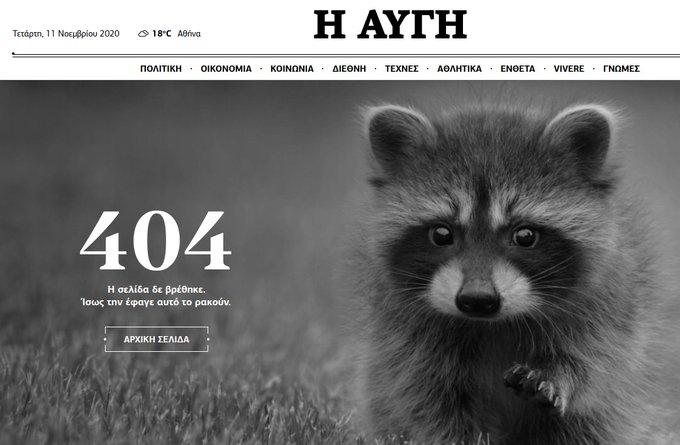Select the VIVERE section
Viewport: 680px width, 445px height.
[569, 69]
